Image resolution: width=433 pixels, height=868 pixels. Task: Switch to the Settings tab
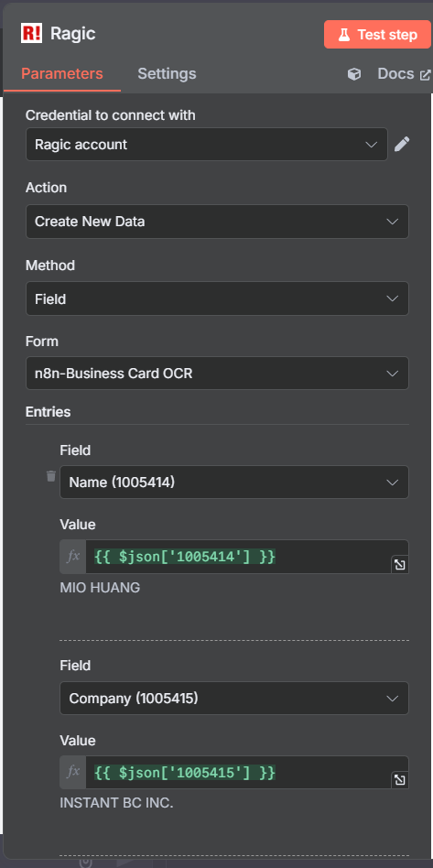pyautogui.click(x=167, y=74)
